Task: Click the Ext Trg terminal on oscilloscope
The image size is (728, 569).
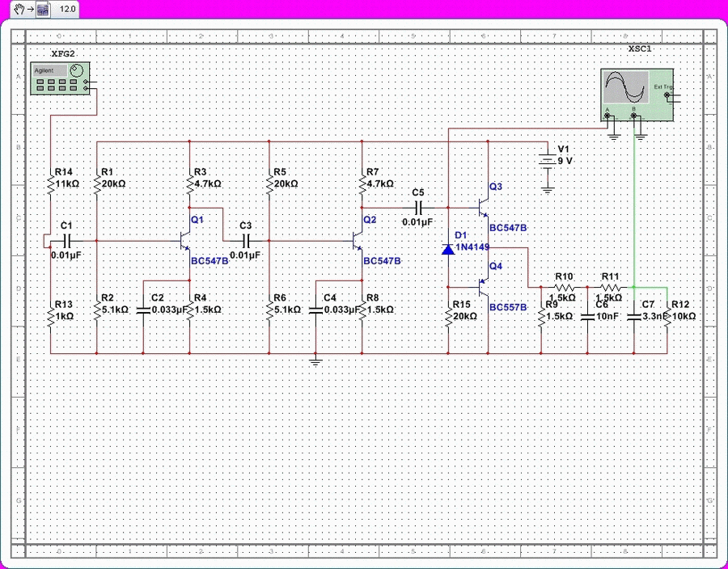Action: click(x=667, y=95)
